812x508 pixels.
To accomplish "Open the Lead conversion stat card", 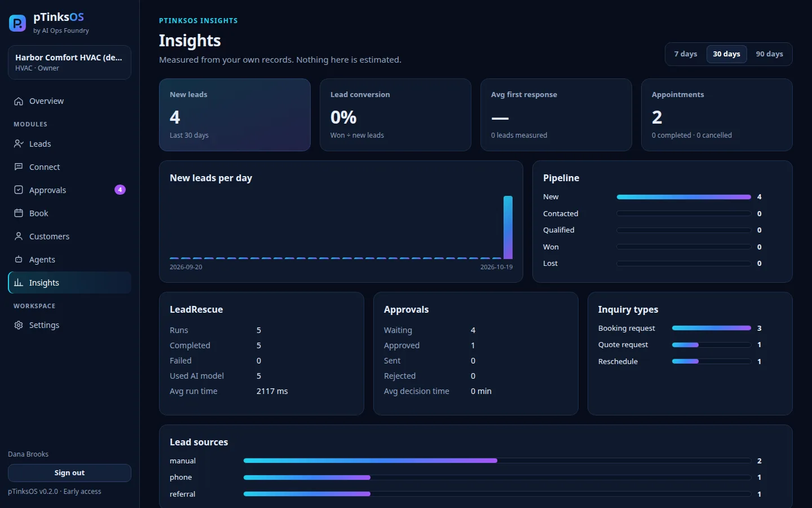I will [395, 115].
